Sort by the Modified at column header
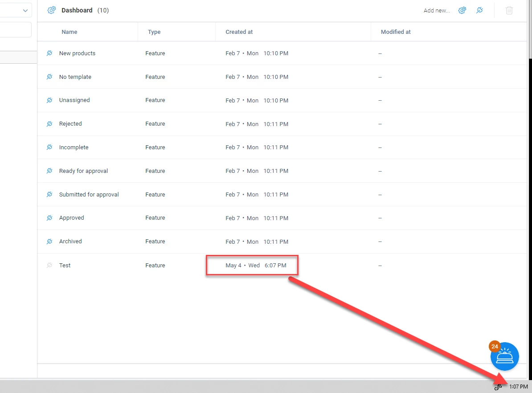This screenshot has width=532, height=393. coord(396,32)
